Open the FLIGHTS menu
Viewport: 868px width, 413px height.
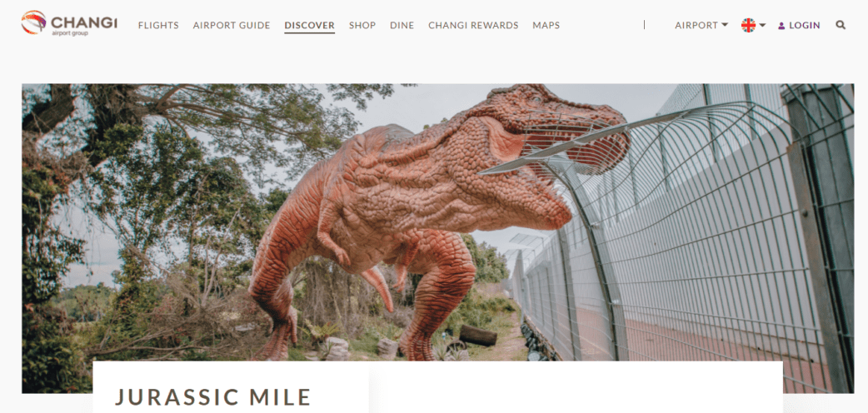point(158,25)
